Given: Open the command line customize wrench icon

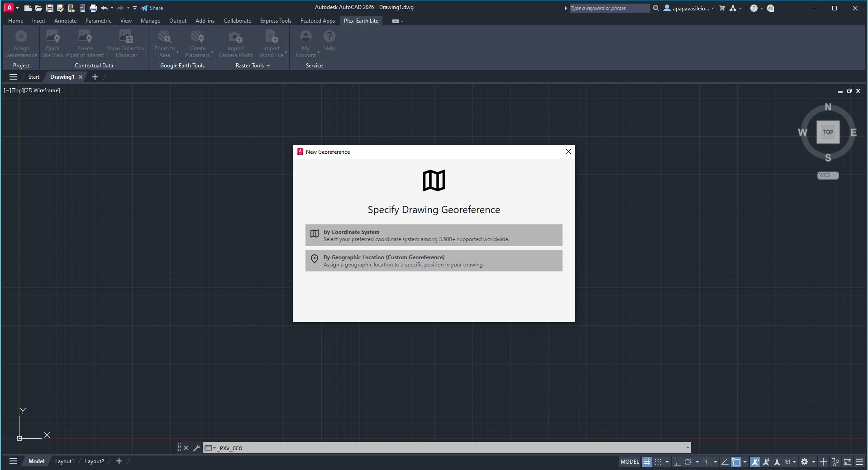Looking at the screenshot, I should [196, 448].
